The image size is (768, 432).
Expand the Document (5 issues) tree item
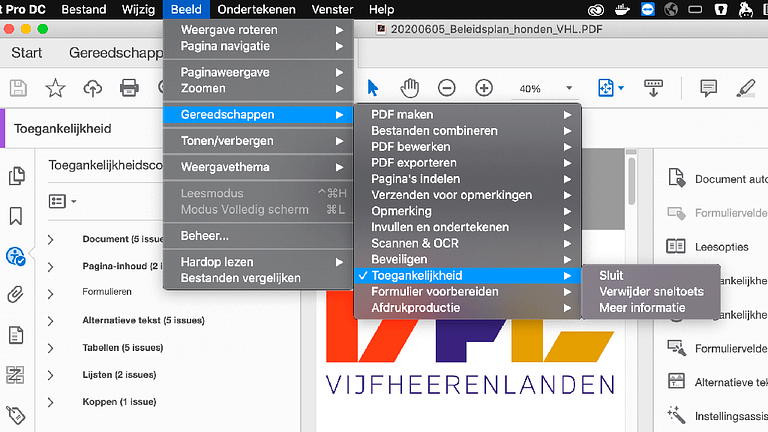(50, 240)
